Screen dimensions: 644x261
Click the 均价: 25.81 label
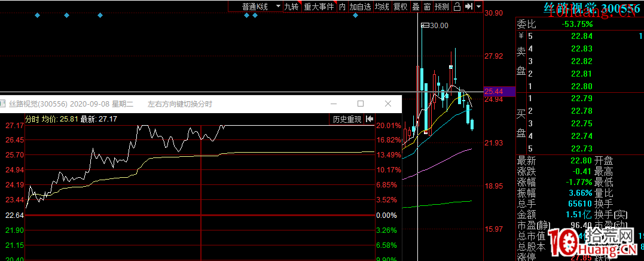click(x=60, y=119)
